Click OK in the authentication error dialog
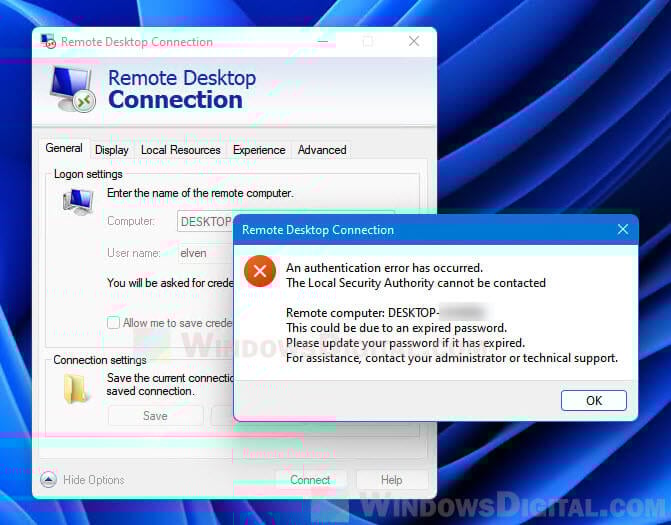The height and width of the screenshot is (525, 671). pos(594,400)
